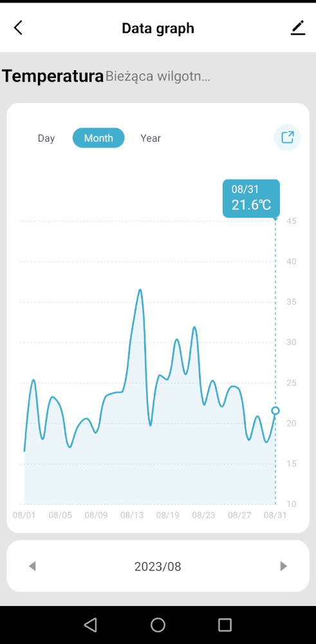Screen dimensions: 316x644
Task: Tap the 08/01 x-axis date label
Action: 24,515
